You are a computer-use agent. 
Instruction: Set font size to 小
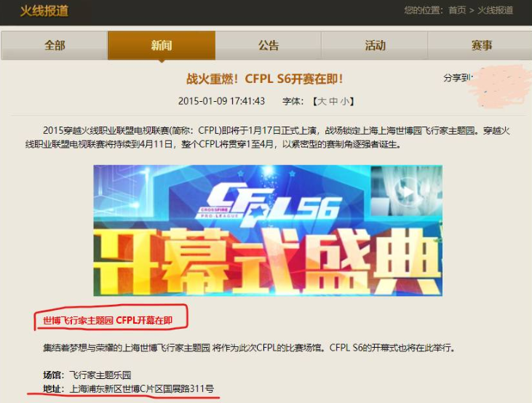coord(345,101)
